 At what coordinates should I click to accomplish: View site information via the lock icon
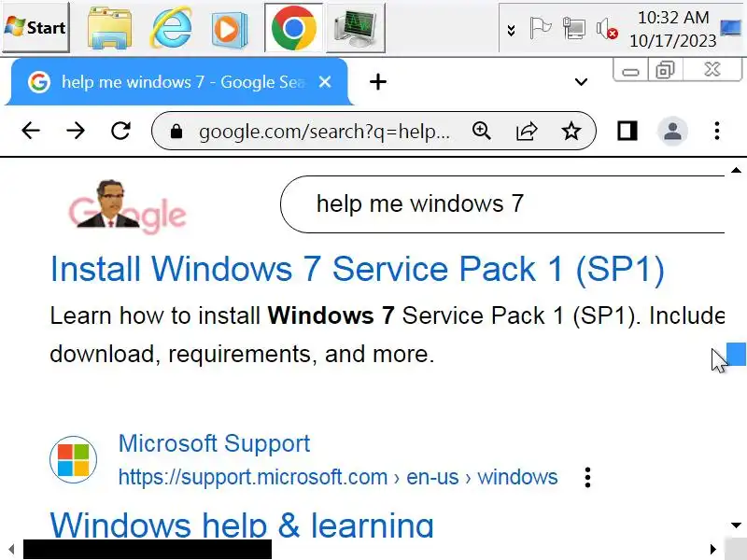point(176,131)
